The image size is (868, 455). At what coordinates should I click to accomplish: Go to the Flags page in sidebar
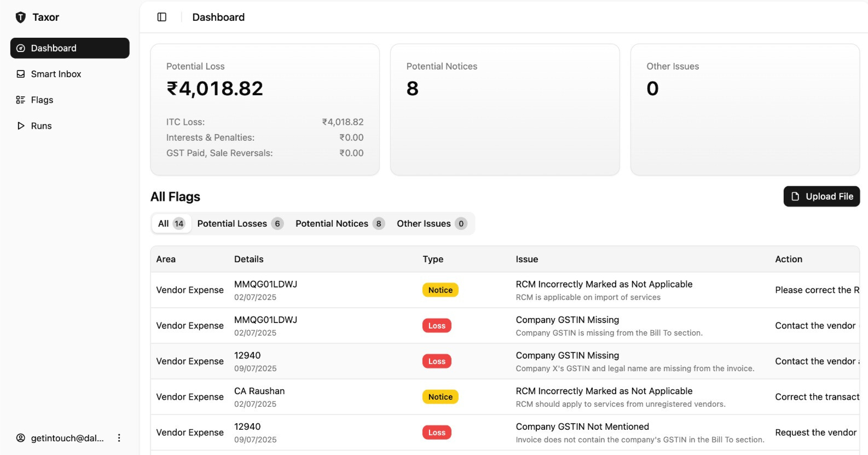coord(42,100)
